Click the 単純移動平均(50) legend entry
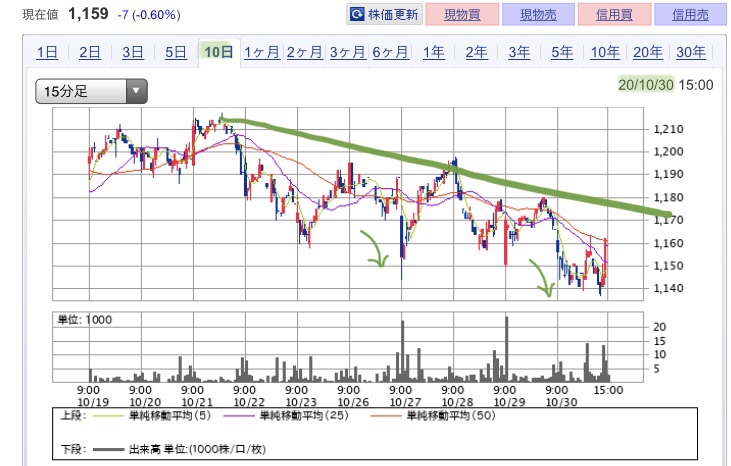731x466 pixels. click(433, 416)
